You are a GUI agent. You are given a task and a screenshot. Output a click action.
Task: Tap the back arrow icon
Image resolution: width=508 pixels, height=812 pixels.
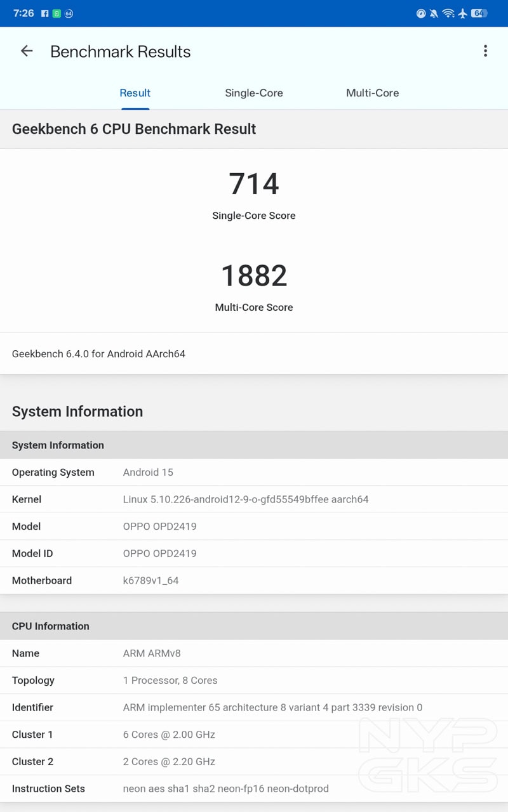[x=27, y=51]
